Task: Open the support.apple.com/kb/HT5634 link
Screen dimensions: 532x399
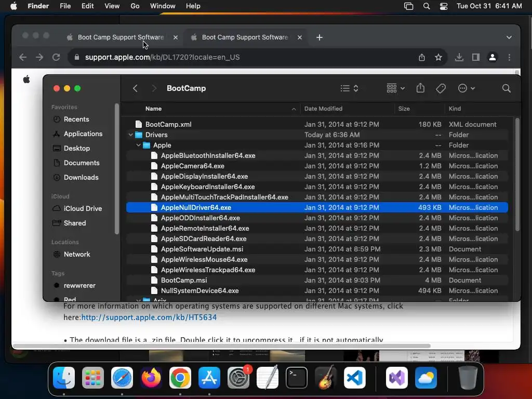Action: tap(149, 317)
